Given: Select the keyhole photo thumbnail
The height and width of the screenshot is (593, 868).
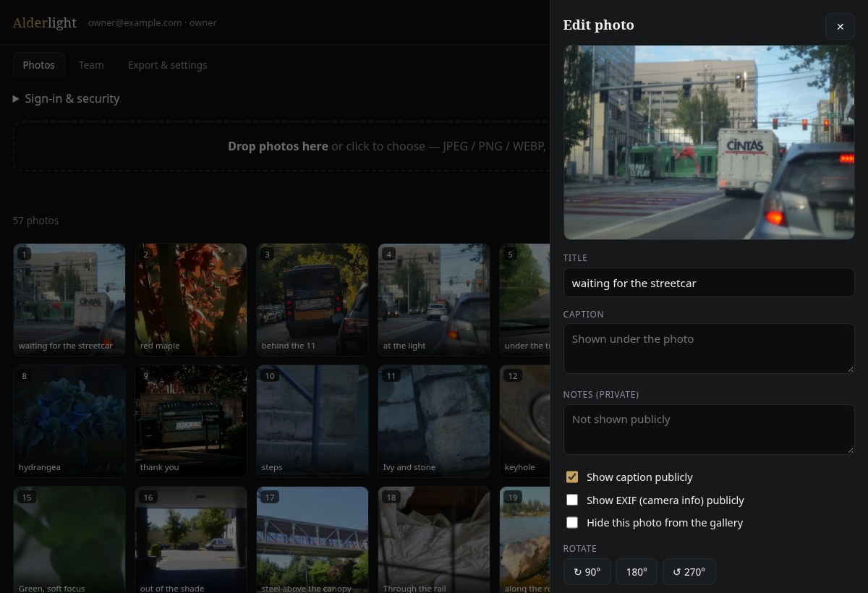Looking at the screenshot, I should click(524, 421).
